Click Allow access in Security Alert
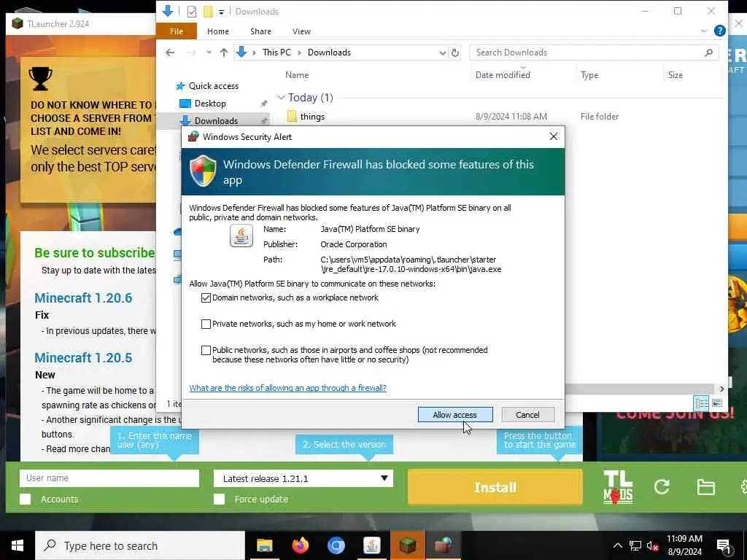The height and width of the screenshot is (560, 747). pyautogui.click(x=455, y=415)
